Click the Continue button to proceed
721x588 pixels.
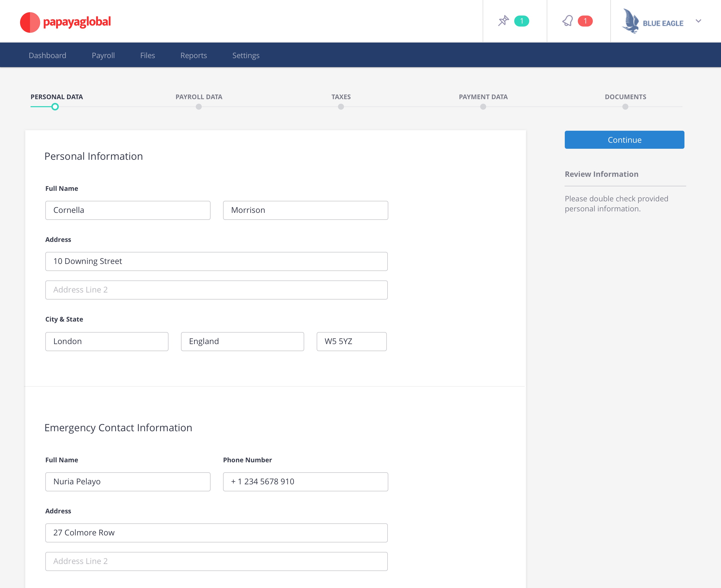click(625, 139)
